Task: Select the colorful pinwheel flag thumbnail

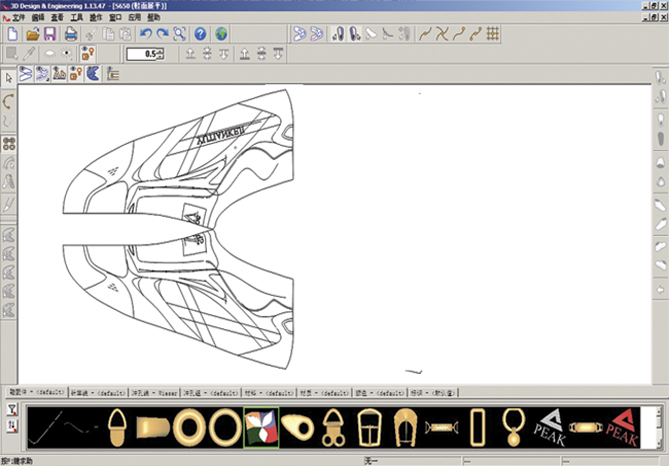Action: [261, 427]
